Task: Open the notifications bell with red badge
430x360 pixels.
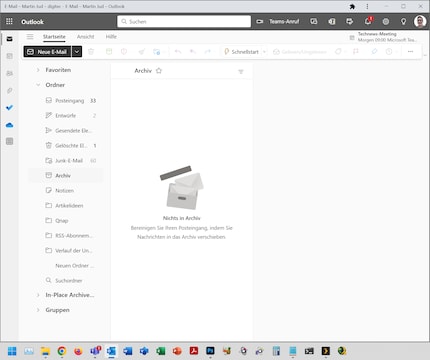Action: point(368,21)
